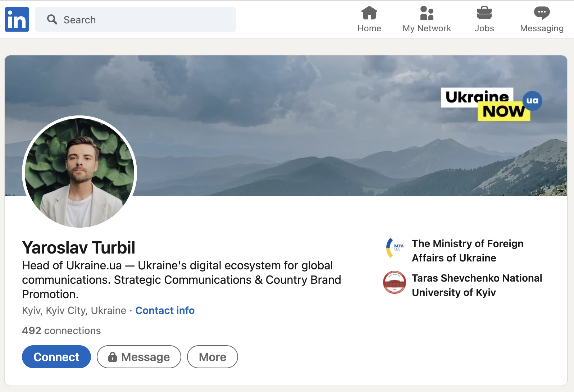Click the magnifying glass search icon
This screenshot has height=392, width=574.
point(52,19)
